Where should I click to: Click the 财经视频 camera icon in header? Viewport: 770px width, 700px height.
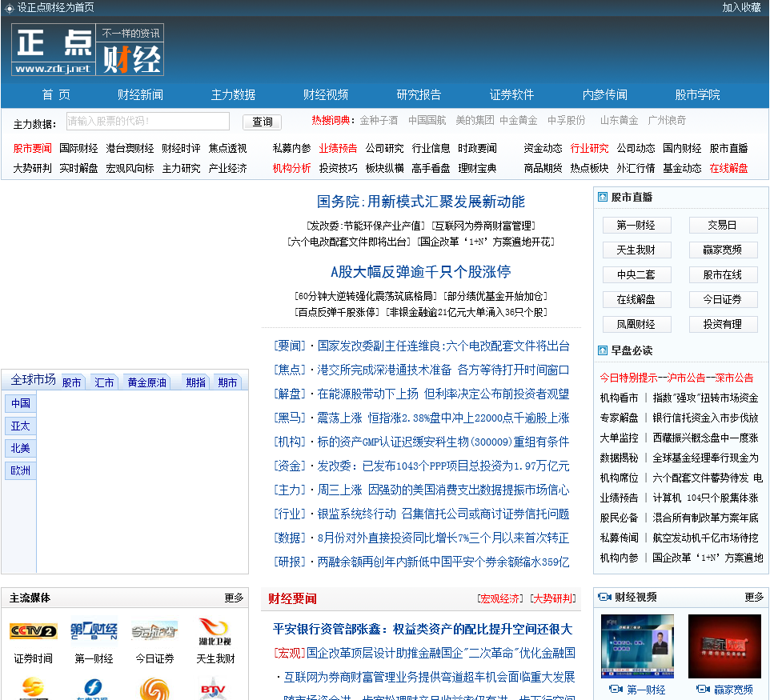point(604,597)
